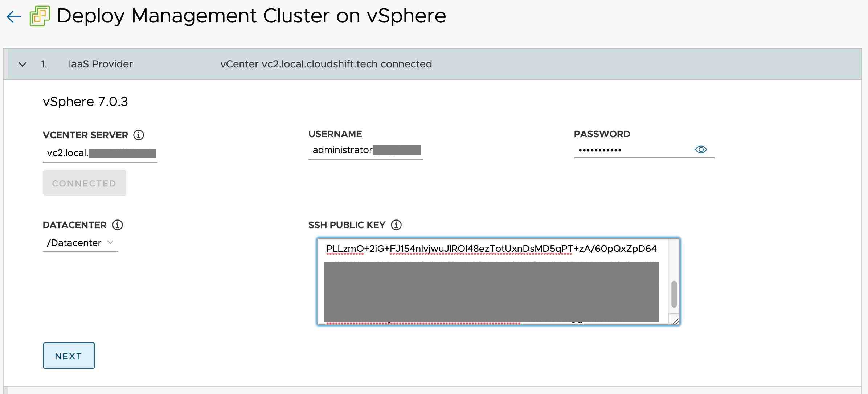Click the USERNAME label text
868x394 pixels.
(x=335, y=134)
